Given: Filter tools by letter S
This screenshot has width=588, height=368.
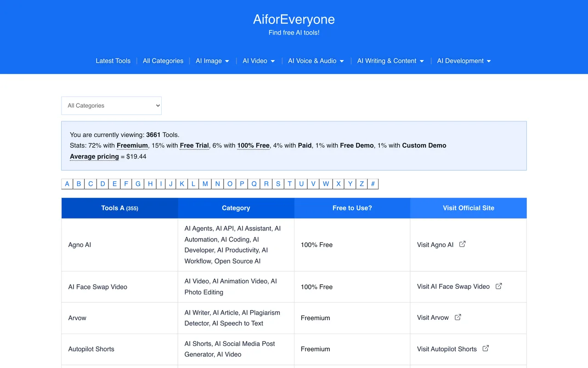Looking at the screenshot, I should tap(278, 184).
